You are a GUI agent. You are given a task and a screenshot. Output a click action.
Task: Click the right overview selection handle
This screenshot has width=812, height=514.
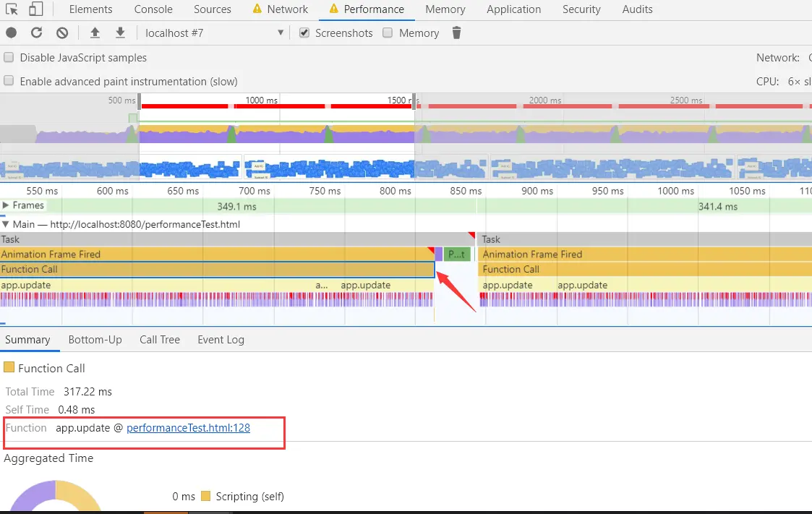[x=414, y=101]
